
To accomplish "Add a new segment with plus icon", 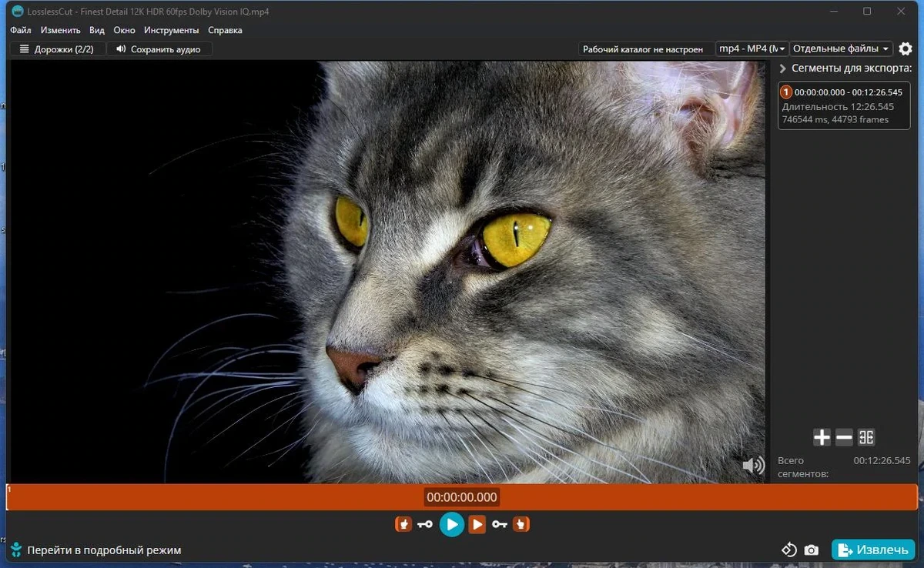I will click(822, 437).
